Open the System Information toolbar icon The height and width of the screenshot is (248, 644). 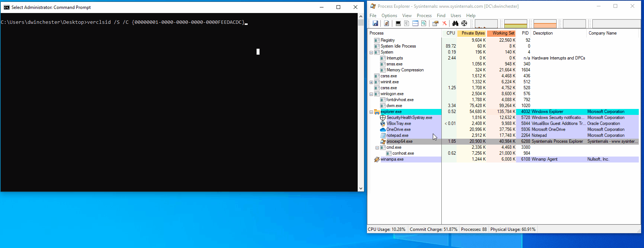click(398, 23)
